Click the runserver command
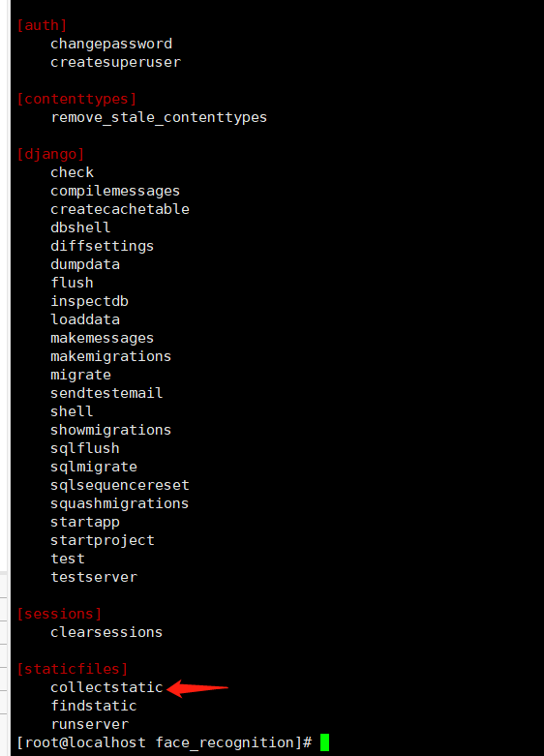Screen dimensions: 544x756 [90, 724]
